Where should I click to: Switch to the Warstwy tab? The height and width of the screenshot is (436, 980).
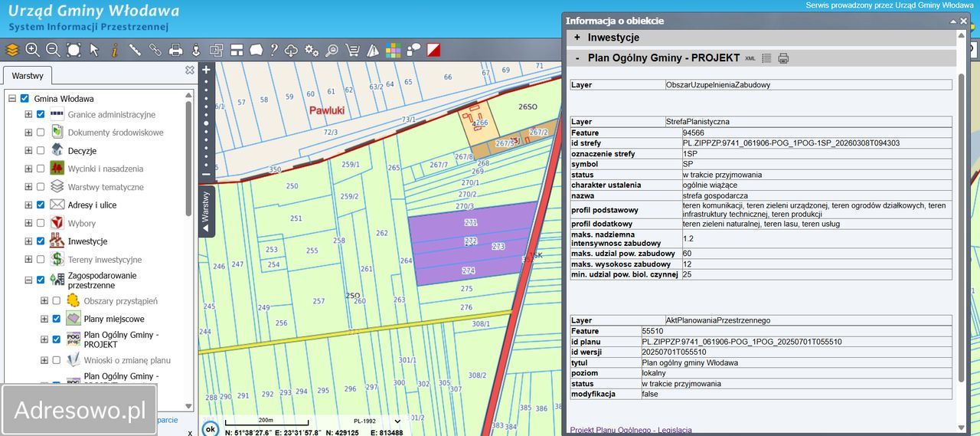tap(28, 76)
